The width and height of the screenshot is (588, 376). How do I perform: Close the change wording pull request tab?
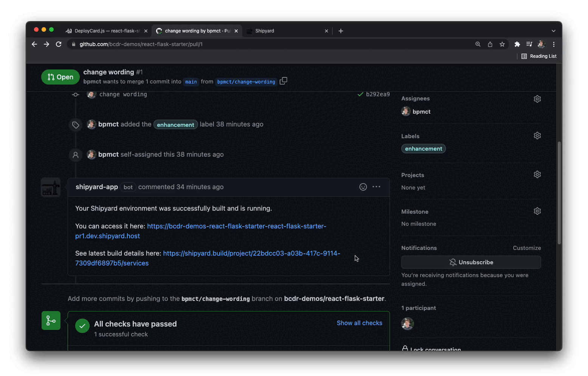coord(236,31)
